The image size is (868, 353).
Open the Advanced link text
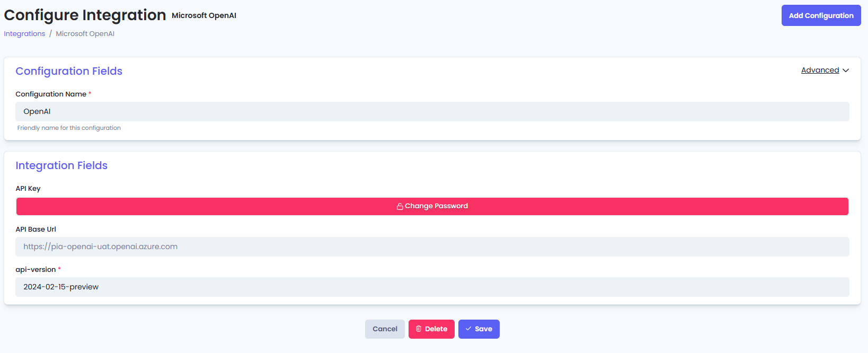[820, 70]
